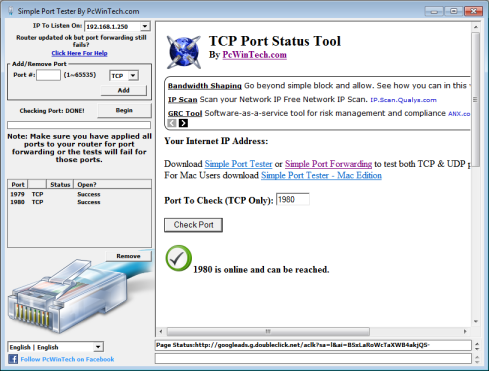This screenshot has width=489, height=371.
Task: Click the Facebook logo icon
Action: [x=13, y=359]
